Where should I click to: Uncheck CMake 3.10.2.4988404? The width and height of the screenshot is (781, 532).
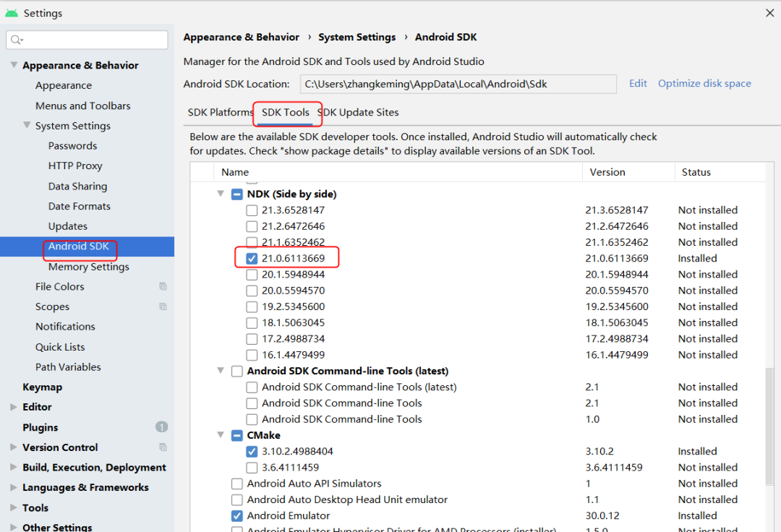(252, 452)
